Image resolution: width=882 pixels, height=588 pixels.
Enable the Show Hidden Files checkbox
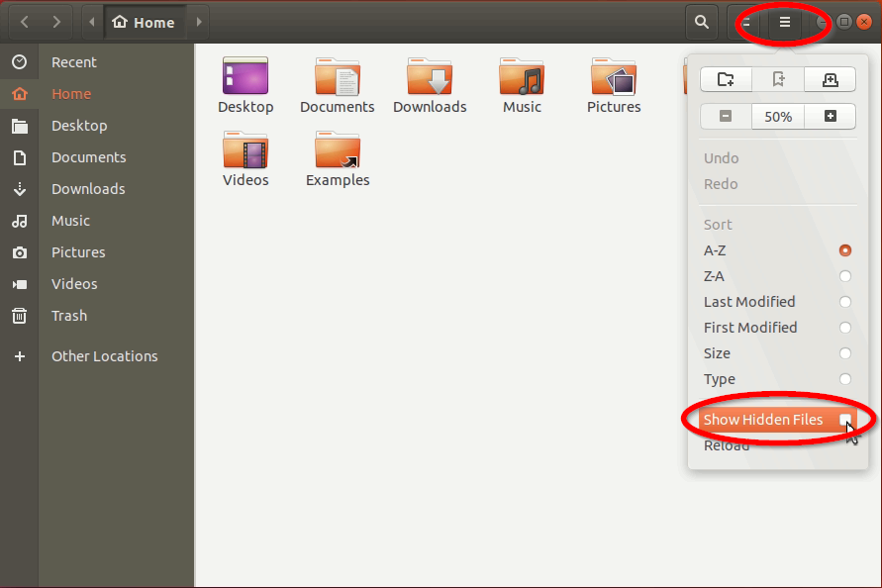[x=844, y=420]
